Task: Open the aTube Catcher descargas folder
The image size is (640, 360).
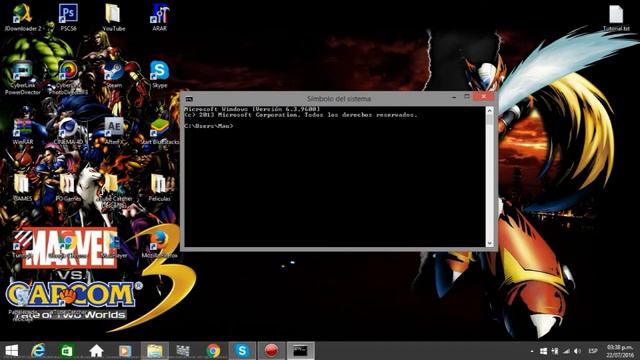Action: pos(113,191)
